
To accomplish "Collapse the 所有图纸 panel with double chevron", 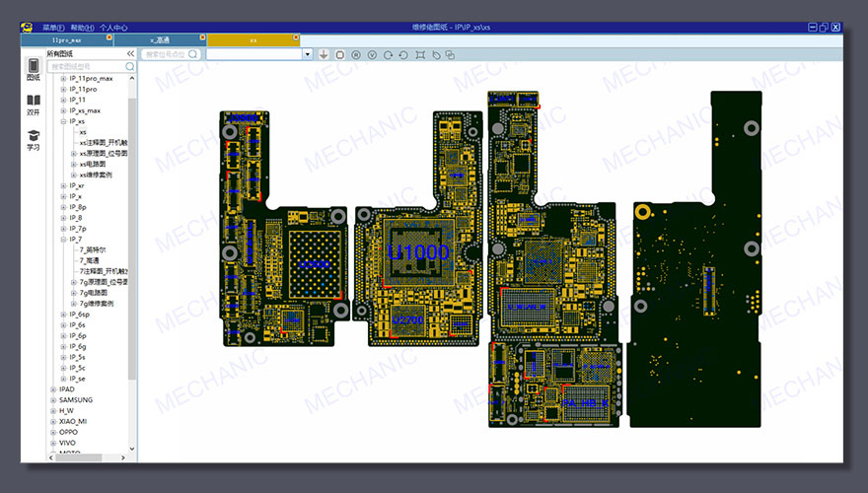I will click(131, 53).
